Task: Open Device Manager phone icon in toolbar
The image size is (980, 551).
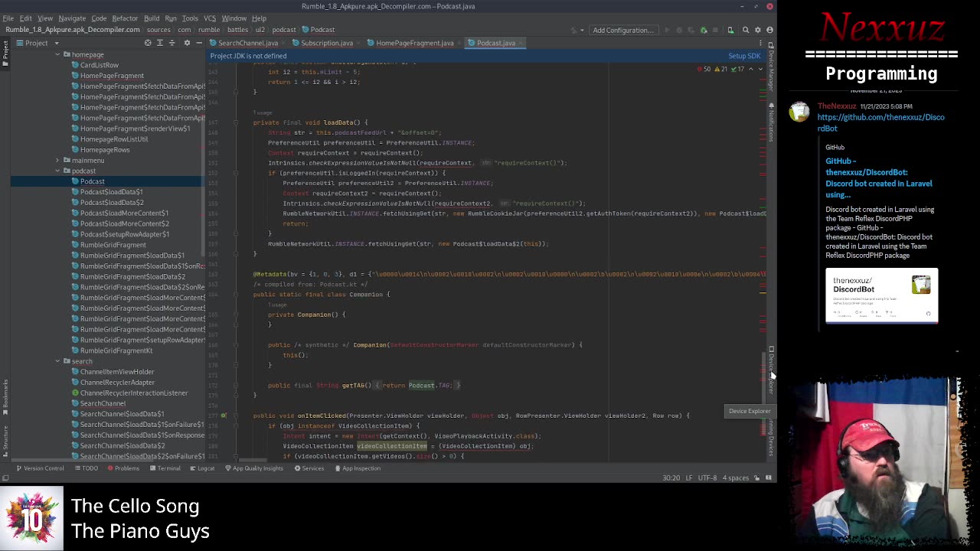Action: [x=730, y=30]
